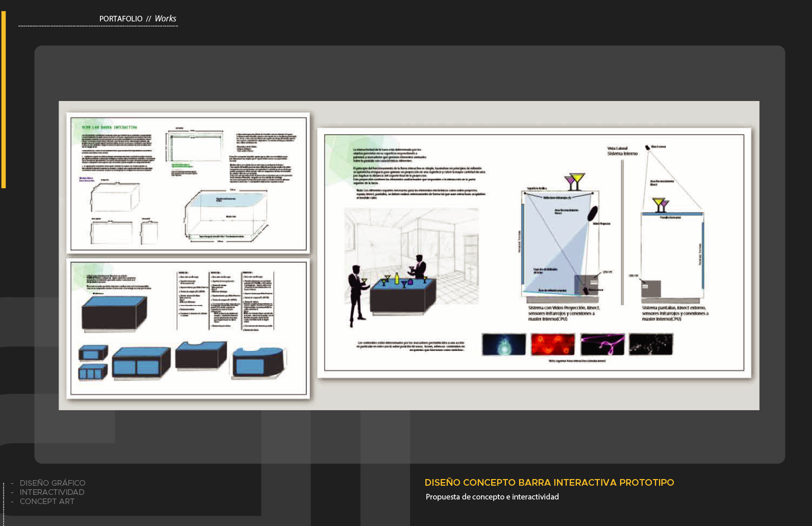Click the yellow vertical accent bar
Screen dimensions: 812x526
4,99
